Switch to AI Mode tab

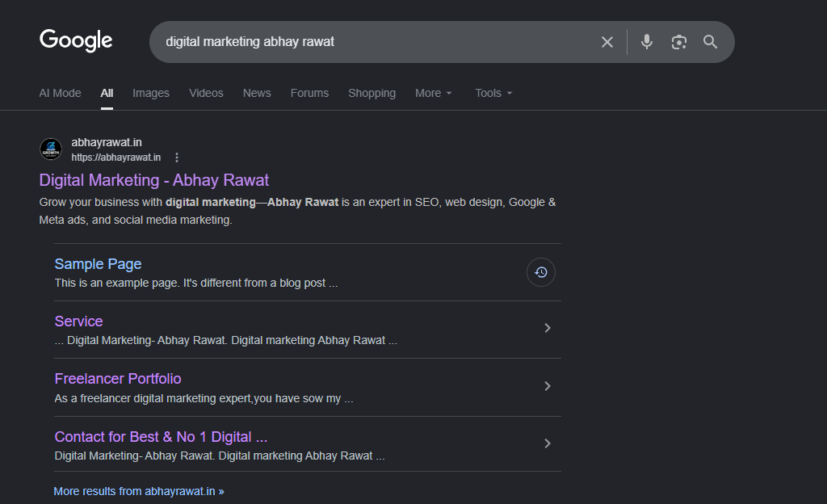(60, 93)
